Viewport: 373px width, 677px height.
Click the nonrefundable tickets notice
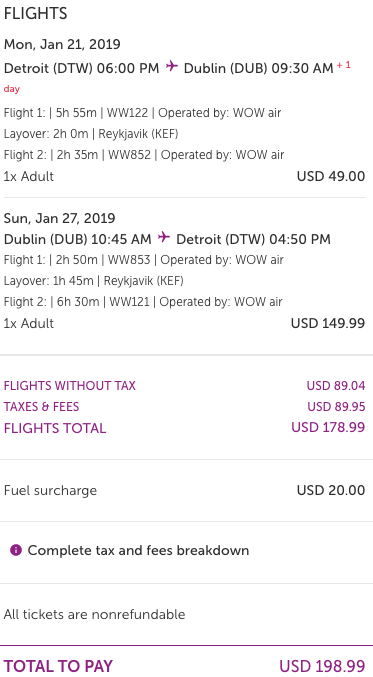click(94, 614)
